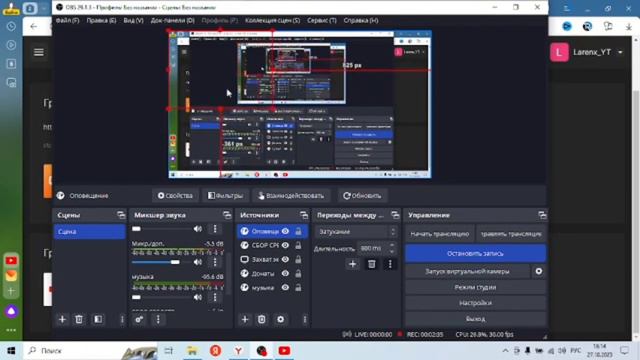This screenshot has height=360, width=640.
Task: Open Настройки in Управление dock
Action: (475, 303)
